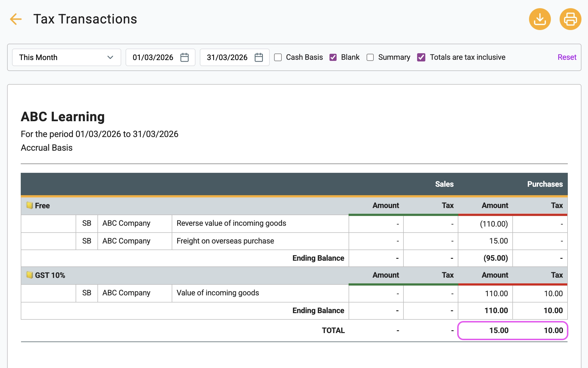Click the start date input field

(153, 57)
